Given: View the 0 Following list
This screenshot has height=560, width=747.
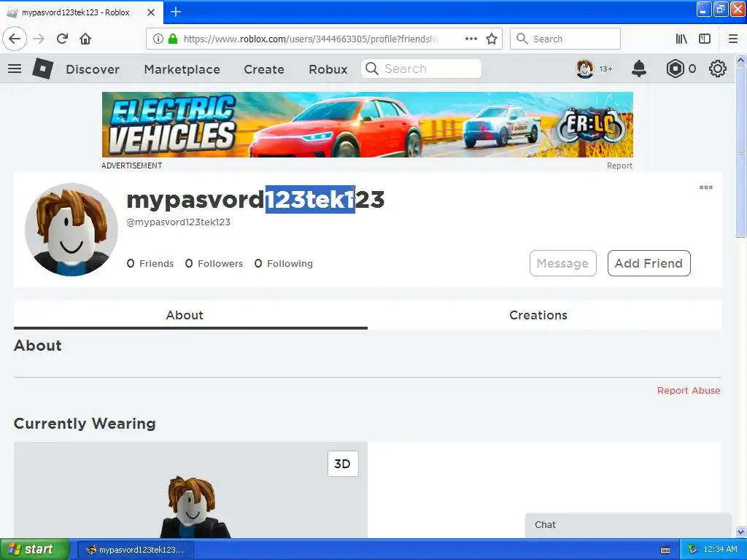Looking at the screenshot, I should click(x=284, y=263).
